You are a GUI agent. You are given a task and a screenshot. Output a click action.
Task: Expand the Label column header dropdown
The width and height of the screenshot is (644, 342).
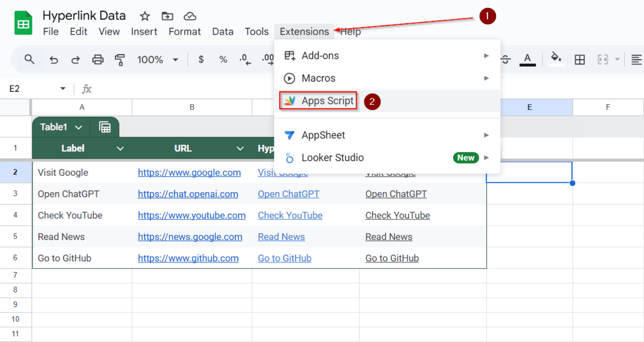click(x=120, y=148)
